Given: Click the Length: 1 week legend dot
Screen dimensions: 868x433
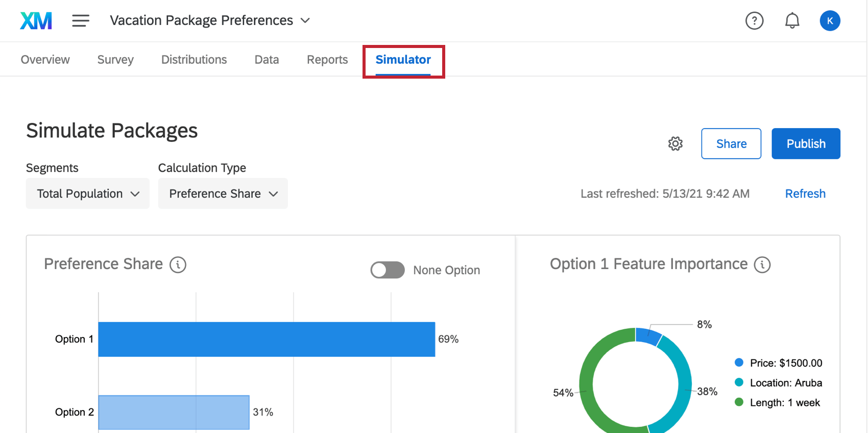Looking at the screenshot, I should coord(739,402).
